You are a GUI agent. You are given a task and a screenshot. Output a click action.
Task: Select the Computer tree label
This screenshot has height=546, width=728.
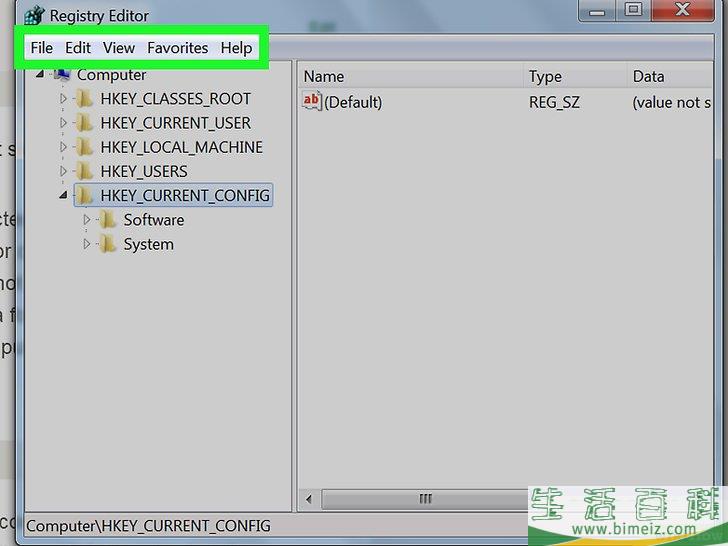tap(111, 75)
